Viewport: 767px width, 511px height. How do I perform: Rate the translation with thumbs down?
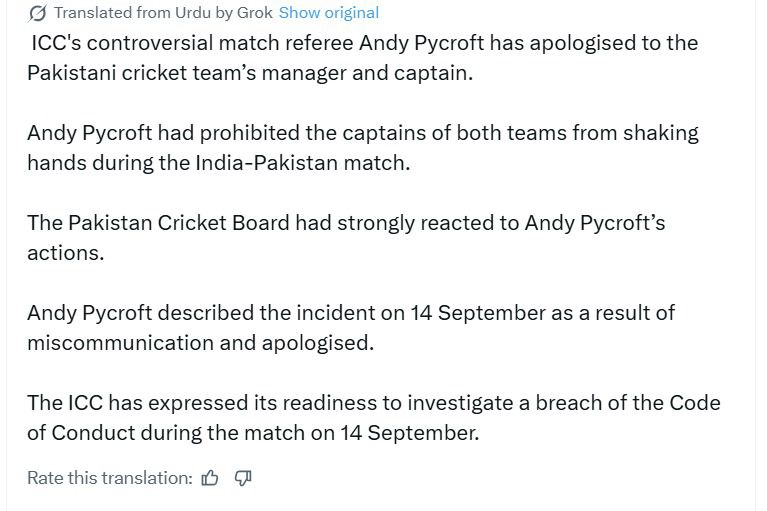point(243,478)
